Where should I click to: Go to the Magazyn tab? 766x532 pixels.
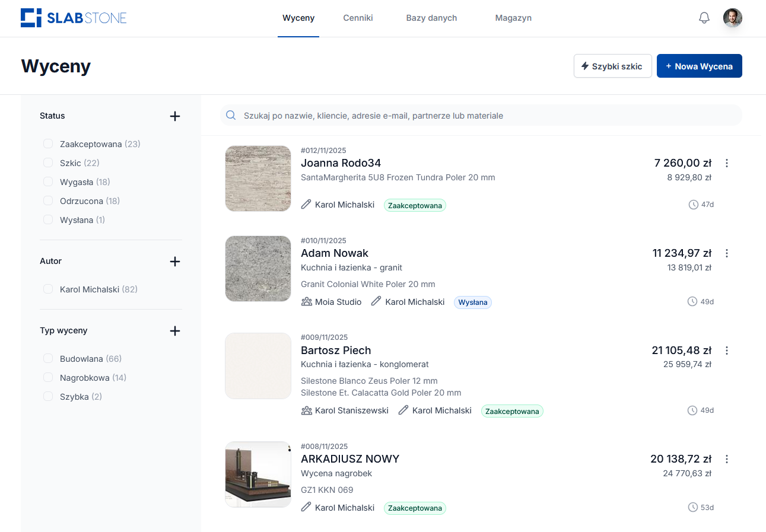[x=513, y=18]
